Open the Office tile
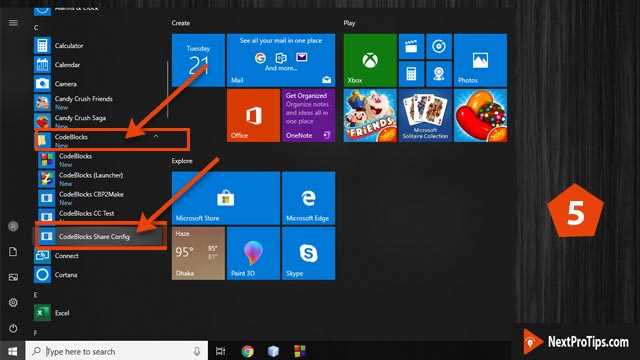640x360 pixels. 253,116
